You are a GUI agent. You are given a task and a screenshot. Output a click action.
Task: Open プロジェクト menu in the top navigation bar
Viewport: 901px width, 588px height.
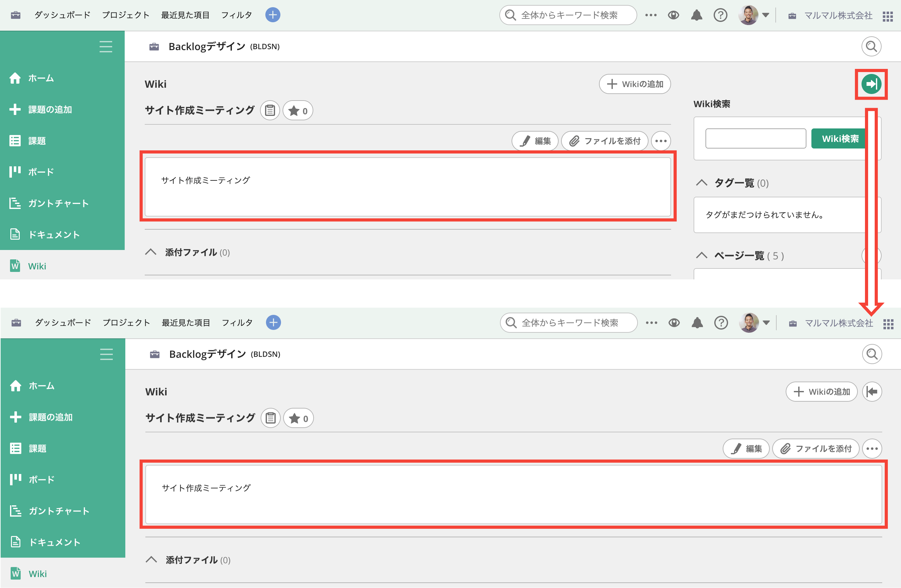[126, 15]
